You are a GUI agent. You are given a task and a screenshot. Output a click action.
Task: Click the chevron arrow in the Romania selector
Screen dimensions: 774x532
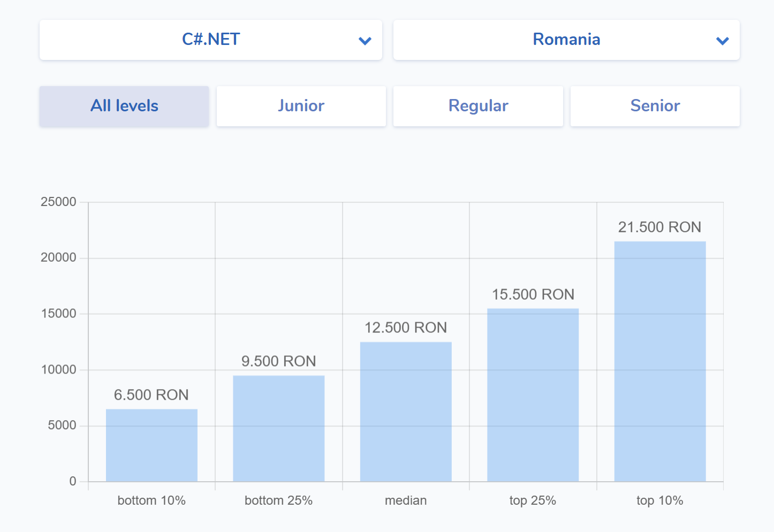coord(722,41)
